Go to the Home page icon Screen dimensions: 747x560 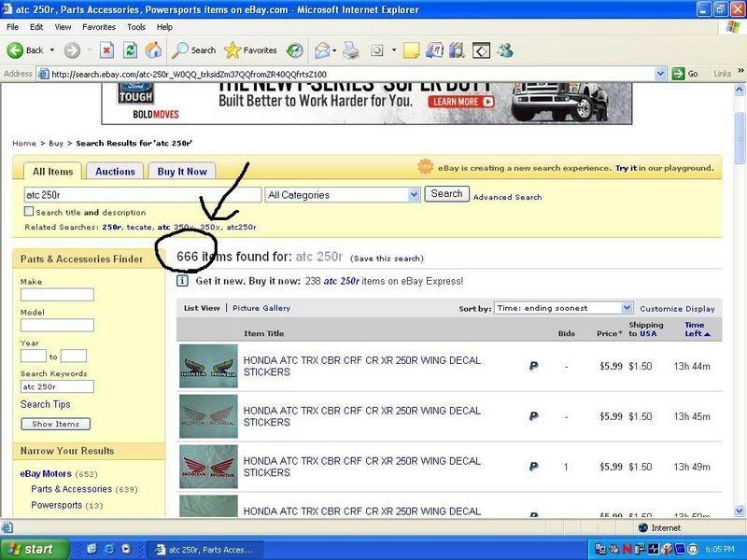153,50
